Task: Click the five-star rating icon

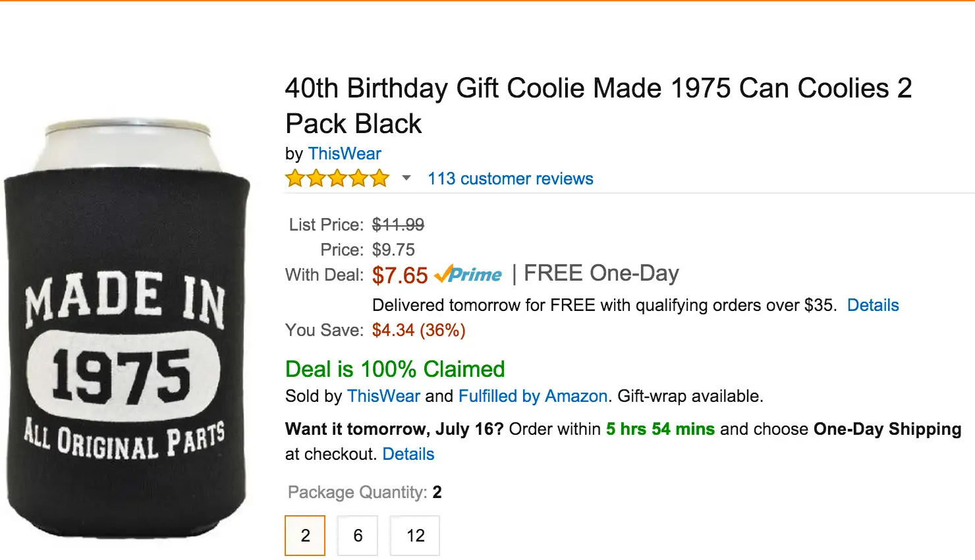Action: [x=337, y=179]
